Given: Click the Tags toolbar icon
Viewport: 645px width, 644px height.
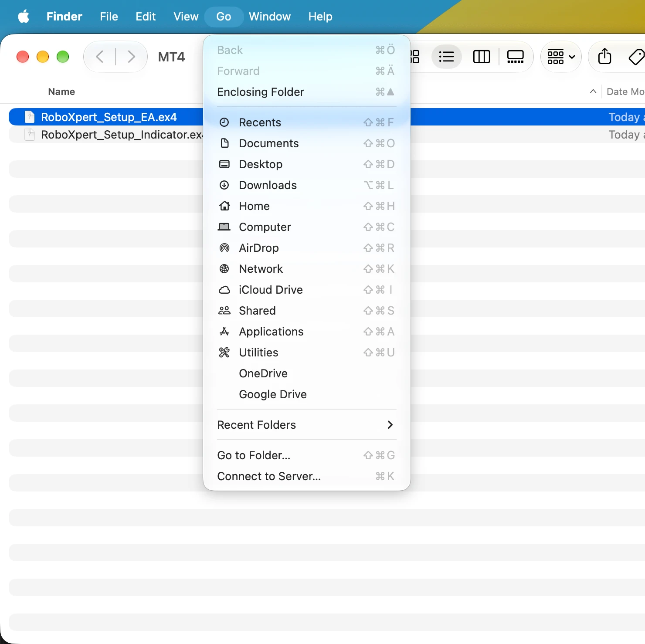Looking at the screenshot, I should tap(636, 57).
